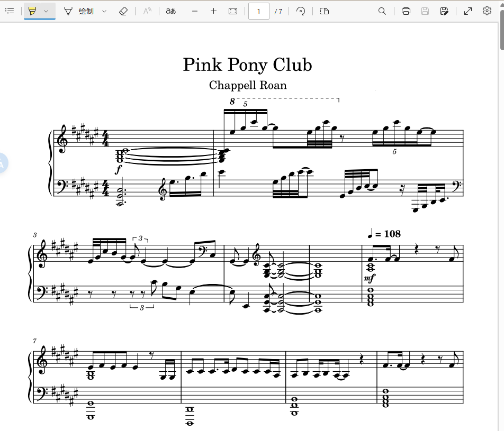Open the search in document tool
Screen dimensions: 504x431
(382, 11)
